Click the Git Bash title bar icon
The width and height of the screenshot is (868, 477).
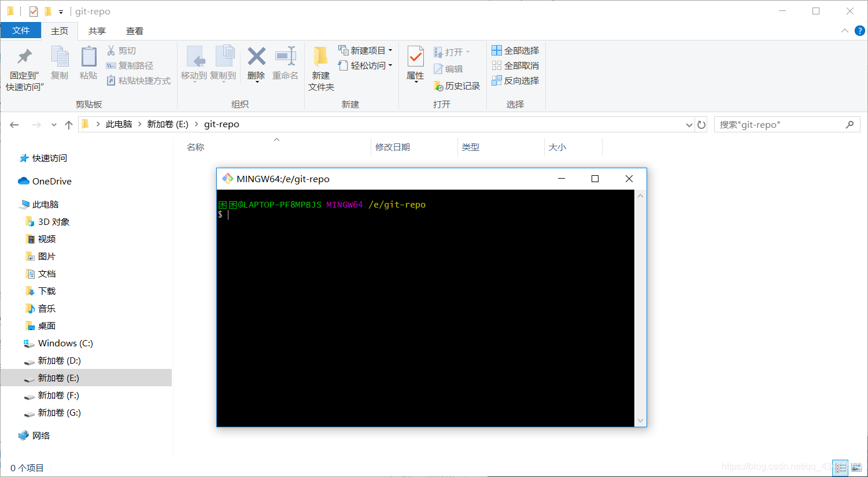(228, 179)
